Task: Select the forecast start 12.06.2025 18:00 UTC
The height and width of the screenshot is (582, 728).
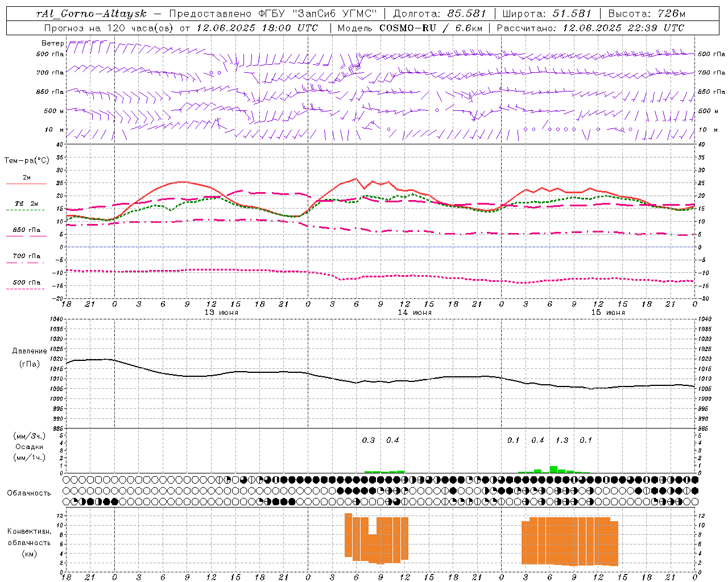Action: click(x=257, y=28)
